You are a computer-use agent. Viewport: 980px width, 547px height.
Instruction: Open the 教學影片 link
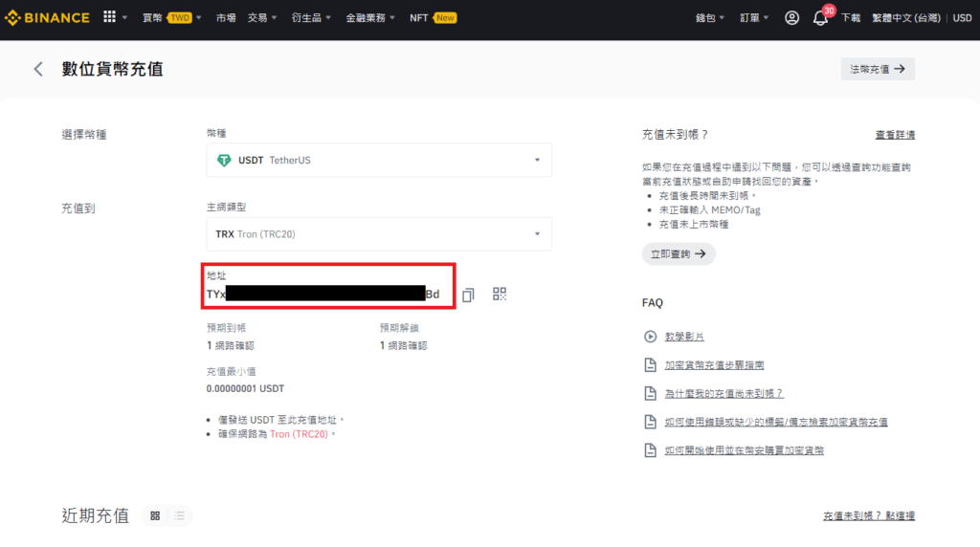click(x=684, y=337)
